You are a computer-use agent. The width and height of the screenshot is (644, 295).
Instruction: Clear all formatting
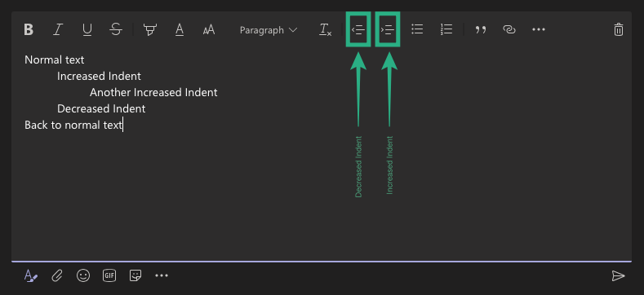point(326,29)
